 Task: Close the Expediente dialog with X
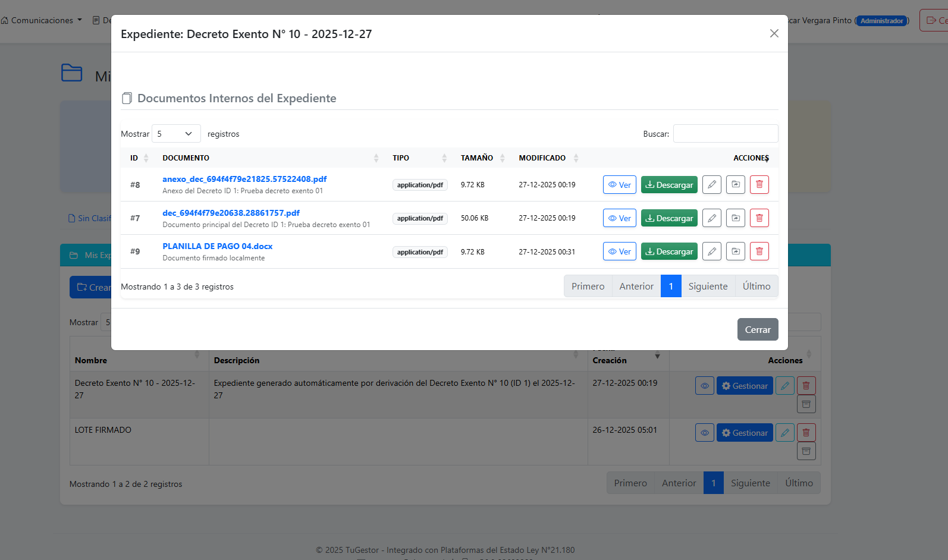[x=774, y=33]
